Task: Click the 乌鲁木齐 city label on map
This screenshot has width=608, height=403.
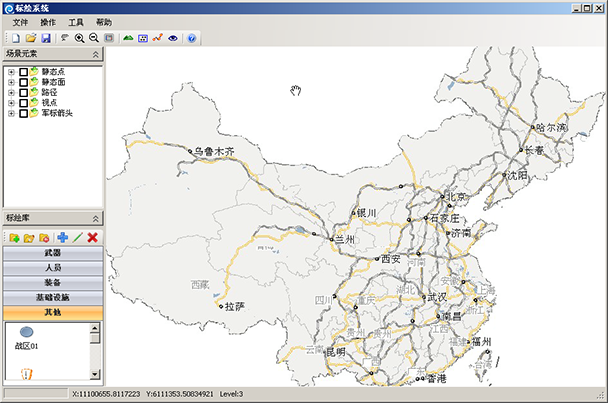Action: 214,152
